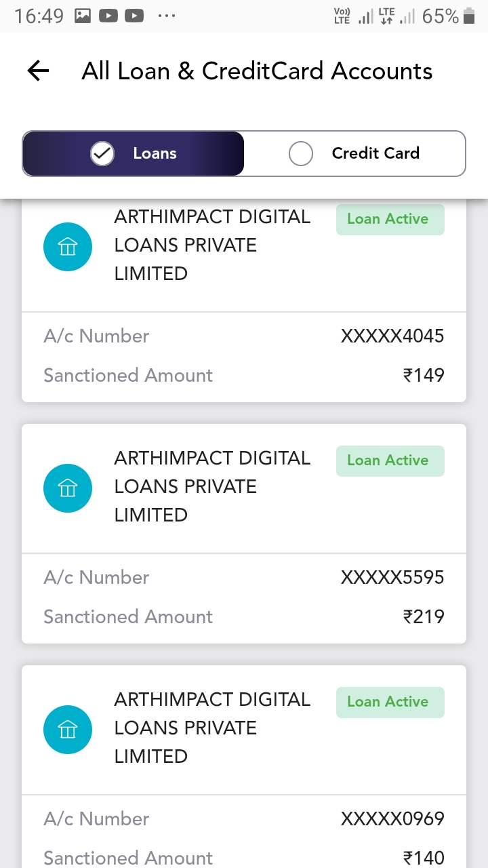Tap bank icon on XXXXX5595 loan card
488x868 pixels.
tap(67, 488)
